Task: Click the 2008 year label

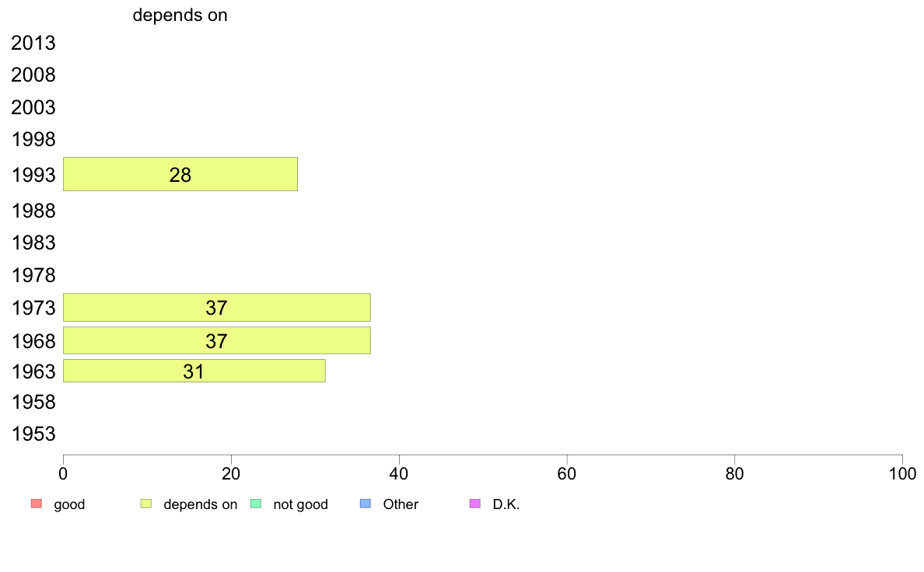Action: coord(33,75)
